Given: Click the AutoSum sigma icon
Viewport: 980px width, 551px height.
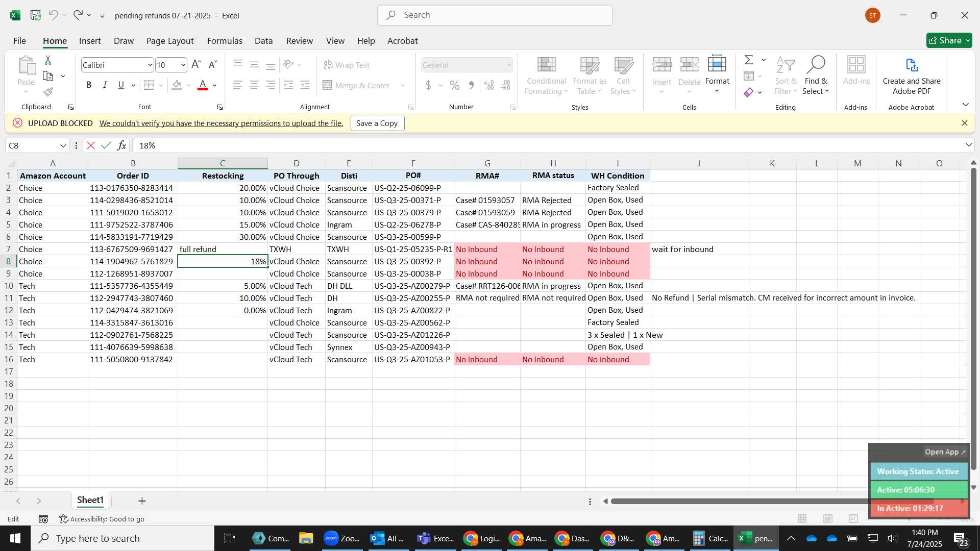Looking at the screenshot, I should (749, 60).
